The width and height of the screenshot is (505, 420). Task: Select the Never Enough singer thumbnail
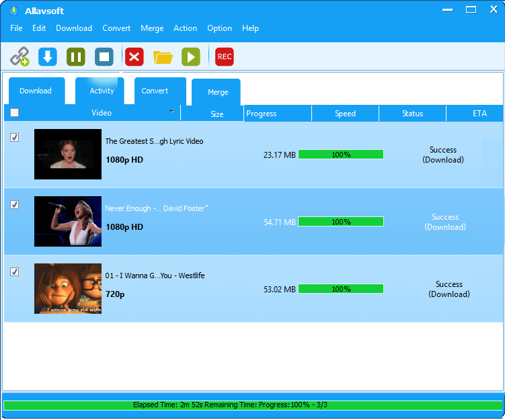(68, 222)
